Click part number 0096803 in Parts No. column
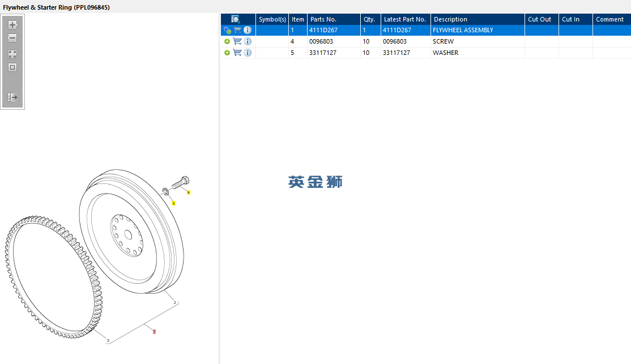The image size is (631, 364). coord(321,41)
